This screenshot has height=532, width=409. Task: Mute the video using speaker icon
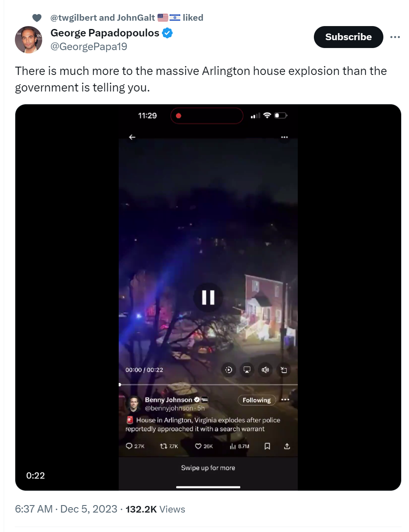coord(265,370)
